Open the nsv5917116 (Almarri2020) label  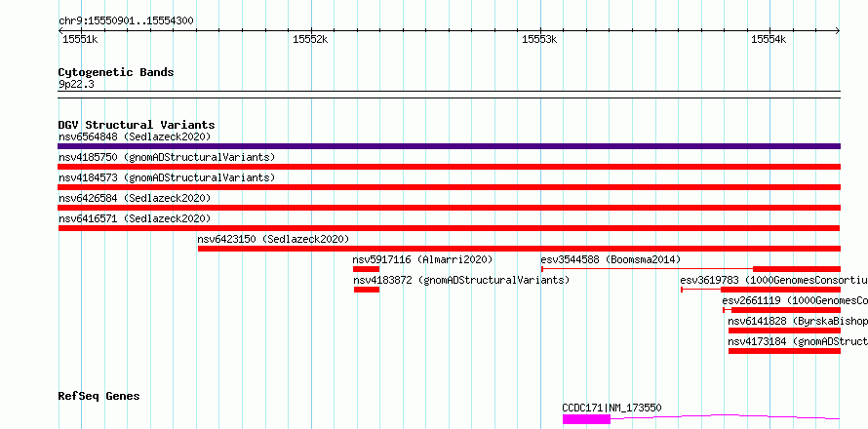(422, 259)
